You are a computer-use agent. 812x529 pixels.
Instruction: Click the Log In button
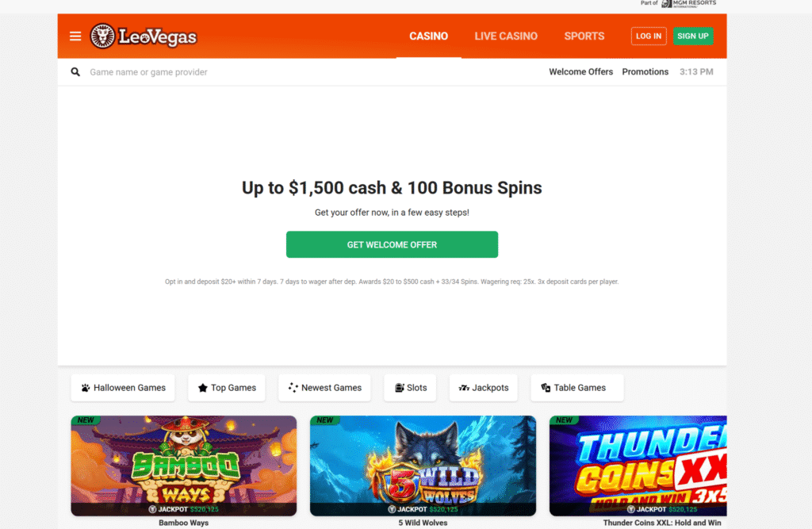click(649, 36)
